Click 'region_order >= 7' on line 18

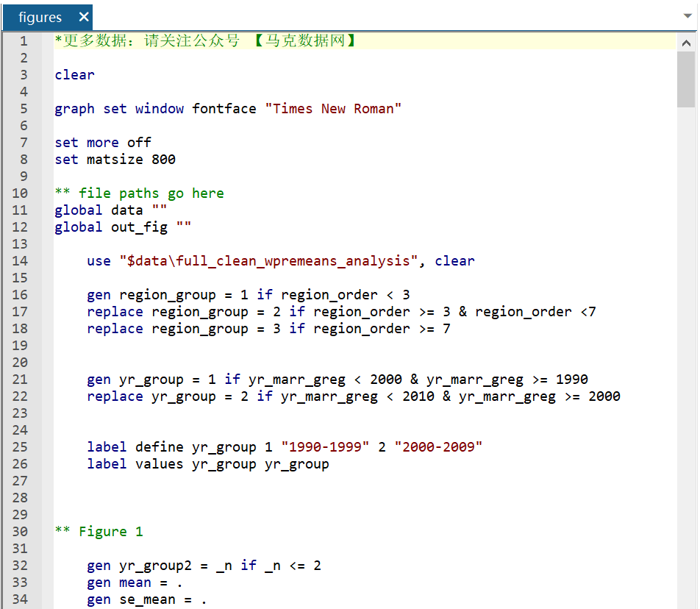pyautogui.click(x=382, y=329)
